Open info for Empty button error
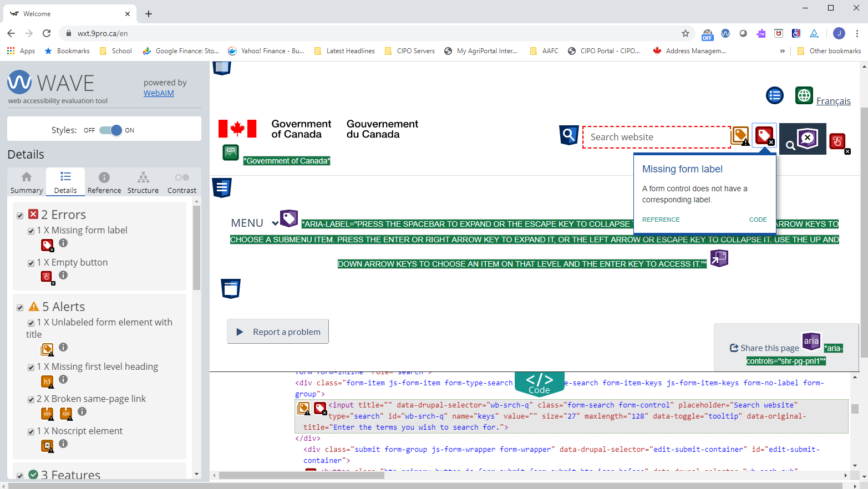 tap(63, 275)
